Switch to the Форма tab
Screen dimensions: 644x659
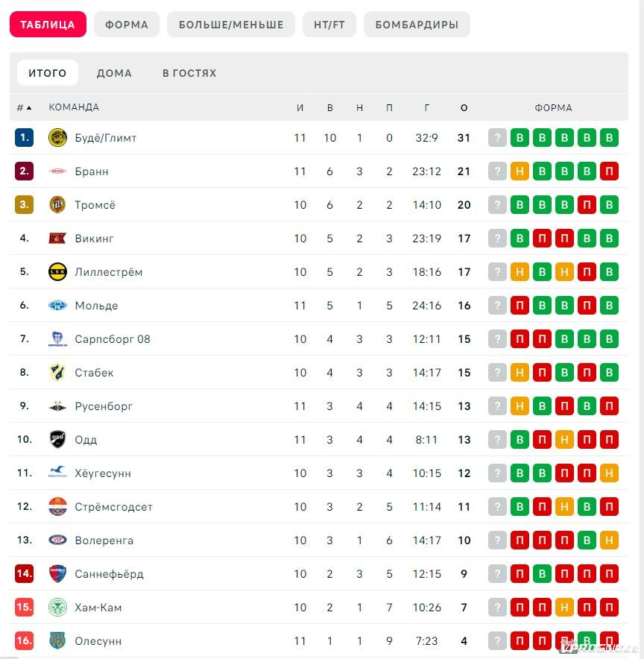pos(127,25)
